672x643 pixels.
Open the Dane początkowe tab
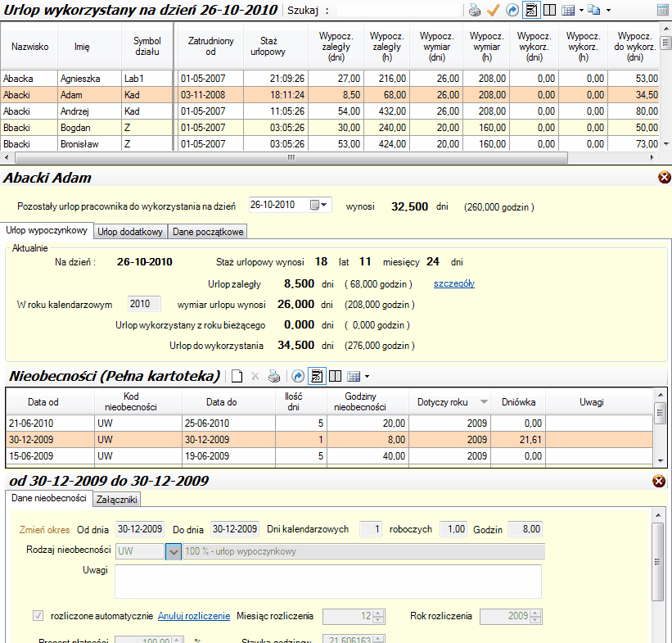[208, 232]
